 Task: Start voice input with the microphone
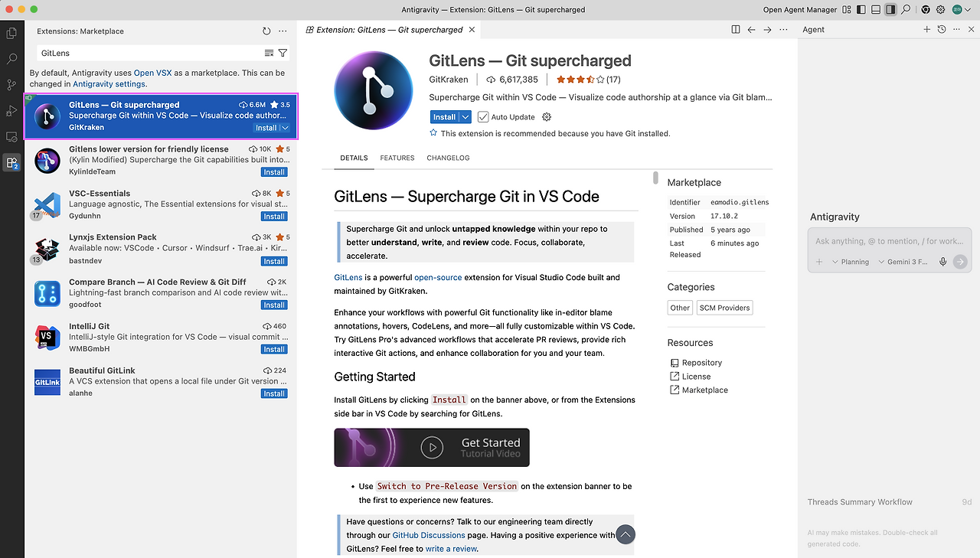(943, 262)
